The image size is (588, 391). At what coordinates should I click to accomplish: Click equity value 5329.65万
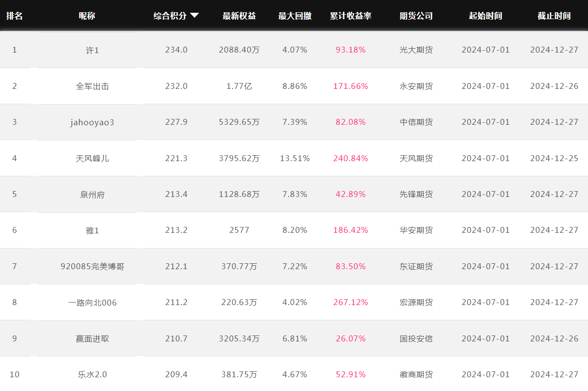pos(239,122)
